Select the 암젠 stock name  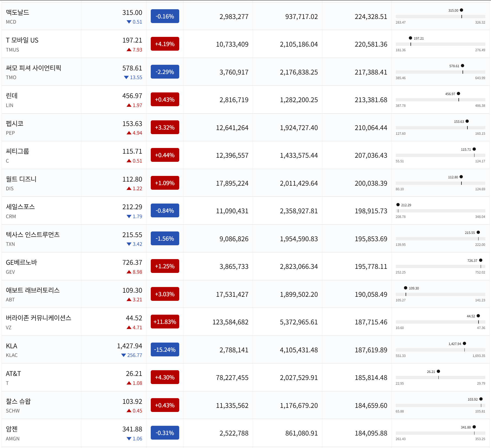coord(12,429)
